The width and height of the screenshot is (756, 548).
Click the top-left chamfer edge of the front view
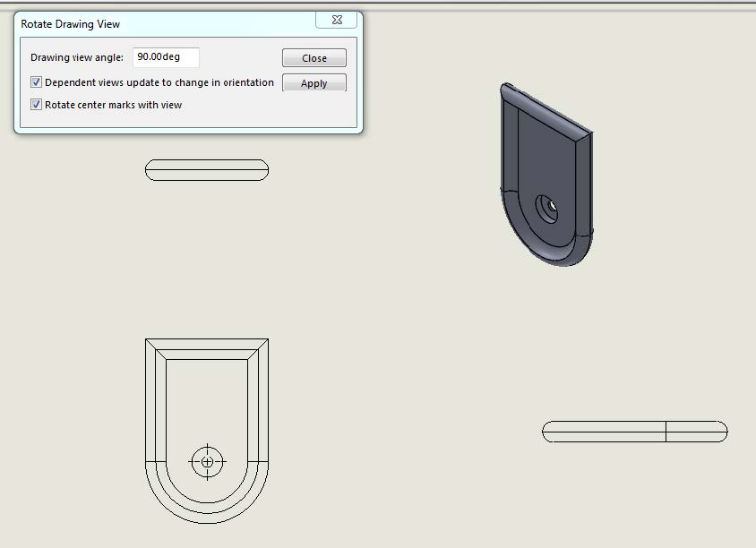click(156, 349)
